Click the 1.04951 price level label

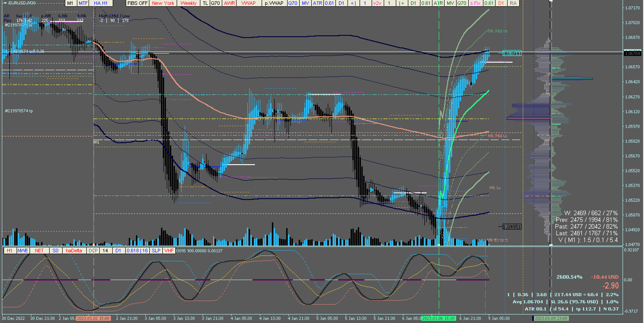[x=512, y=227]
